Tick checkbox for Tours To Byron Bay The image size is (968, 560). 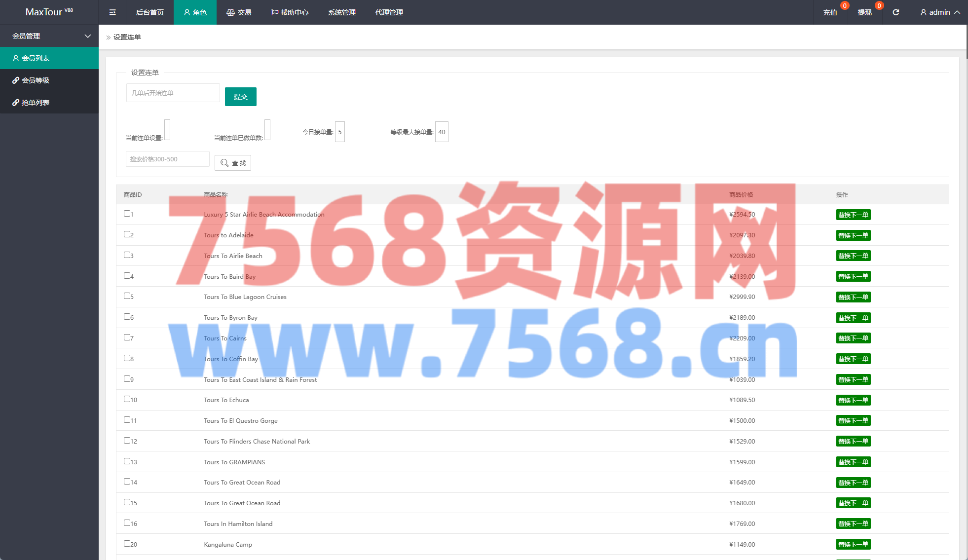pyautogui.click(x=127, y=317)
